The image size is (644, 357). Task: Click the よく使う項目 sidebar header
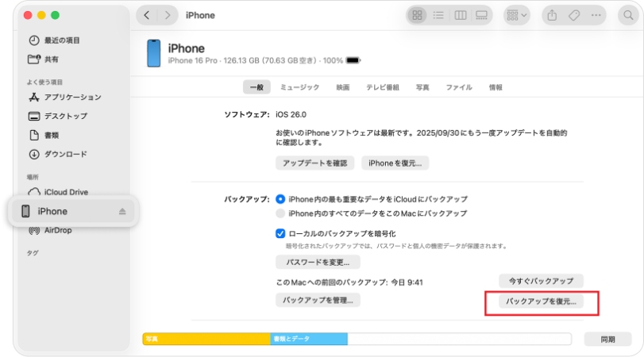(x=44, y=82)
